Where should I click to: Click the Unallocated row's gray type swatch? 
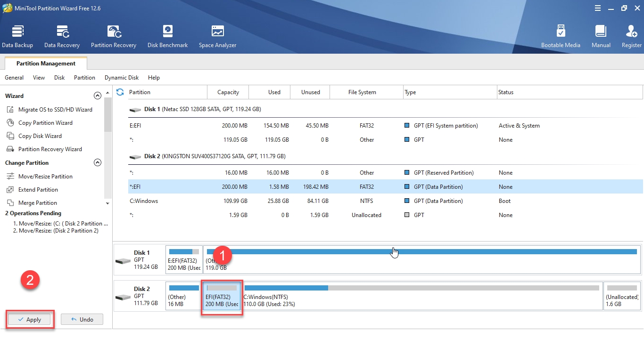point(407,215)
